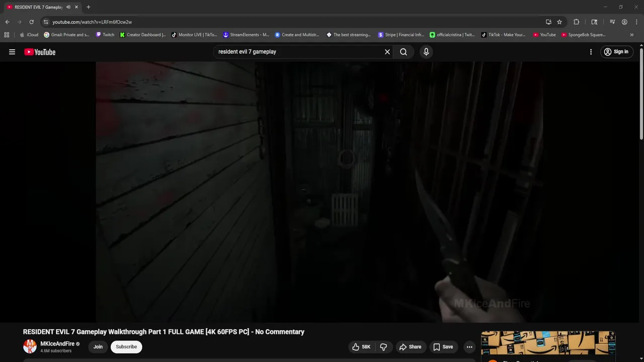The width and height of the screenshot is (644, 362).
Task: Run the search via magnifier button
Action: point(404,52)
